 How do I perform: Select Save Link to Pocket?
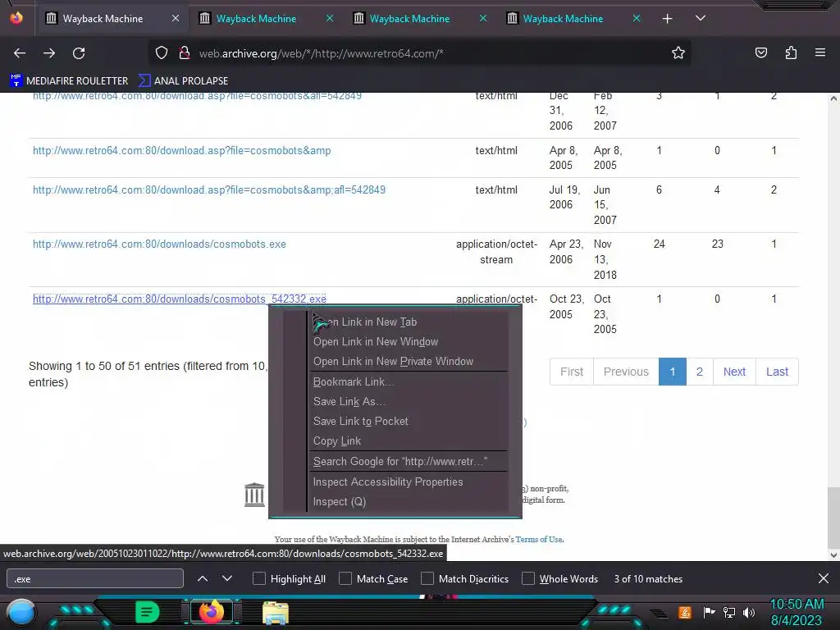(408, 422)
